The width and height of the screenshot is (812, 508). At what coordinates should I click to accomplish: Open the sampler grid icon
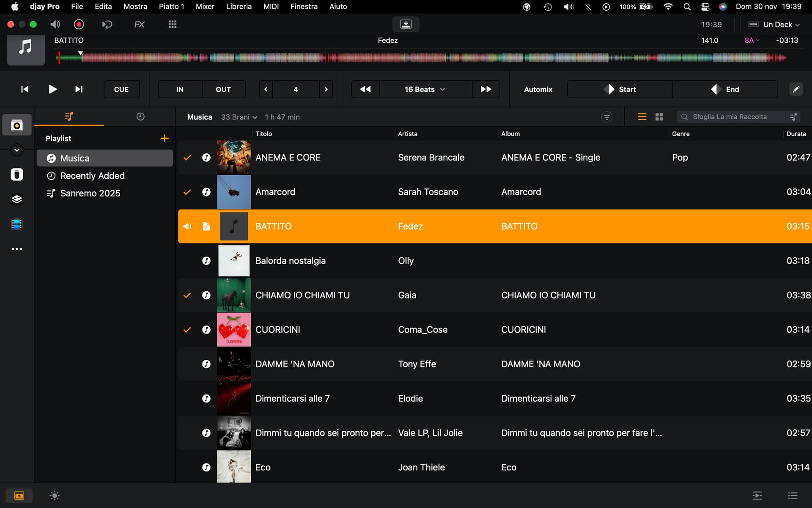click(x=172, y=25)
